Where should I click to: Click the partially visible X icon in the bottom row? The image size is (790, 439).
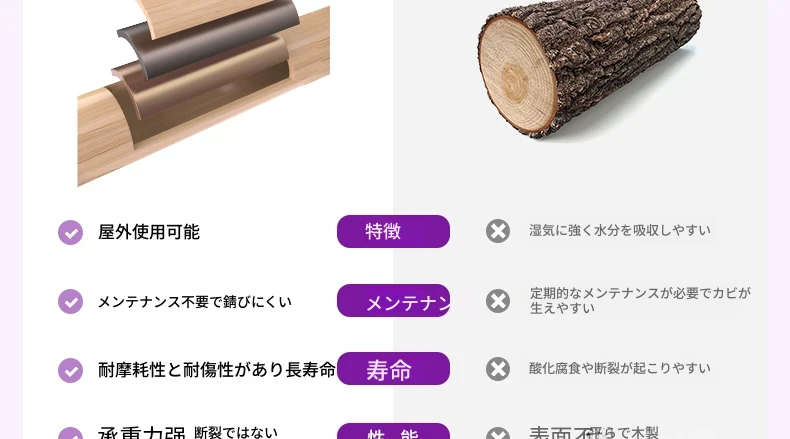pyautogui.click(x=498, y=433)
